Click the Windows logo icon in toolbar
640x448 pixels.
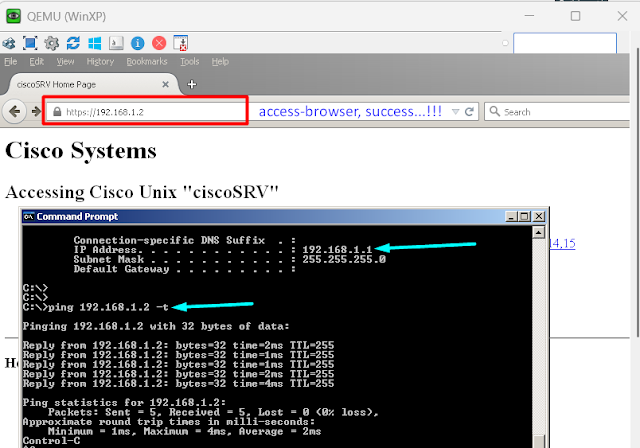pyautogui.click(x=95, y=43)
